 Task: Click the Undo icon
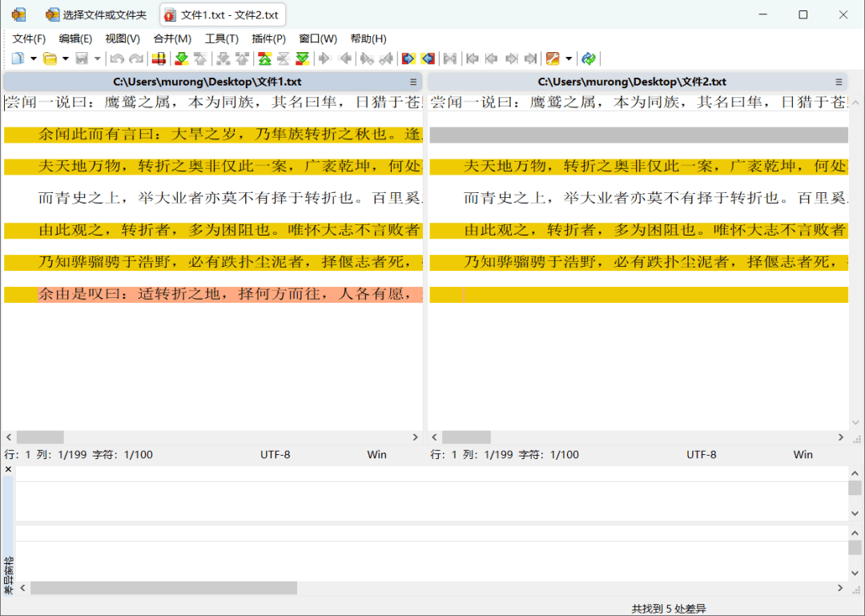[x=116, y=58]
